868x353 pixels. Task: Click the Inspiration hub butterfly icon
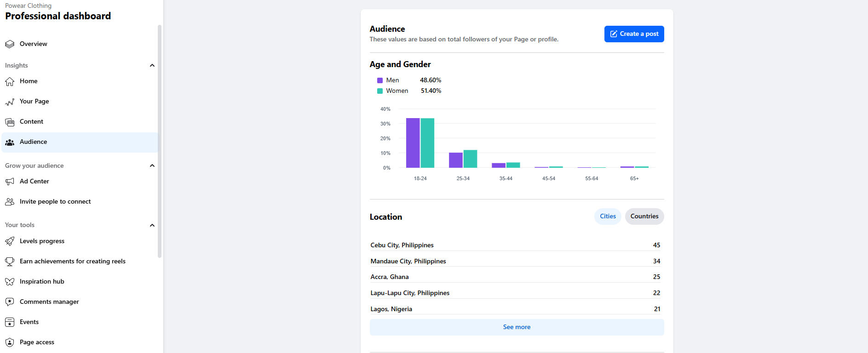coord(10,282)
